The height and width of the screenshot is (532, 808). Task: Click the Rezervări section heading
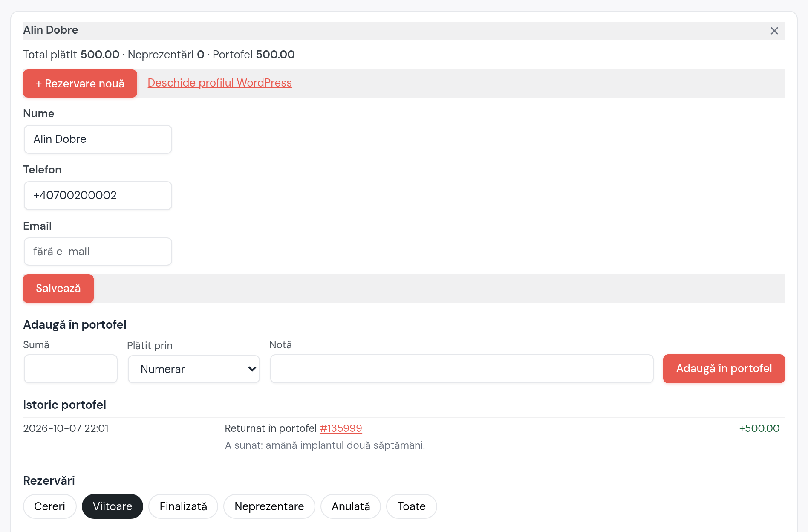point(49,480)
